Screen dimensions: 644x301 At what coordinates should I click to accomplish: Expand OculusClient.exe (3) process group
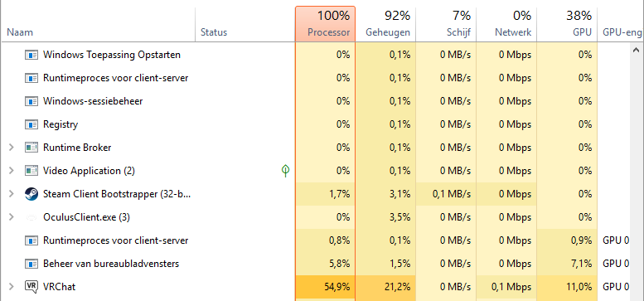pyautogui.click(x=12, y=216)
